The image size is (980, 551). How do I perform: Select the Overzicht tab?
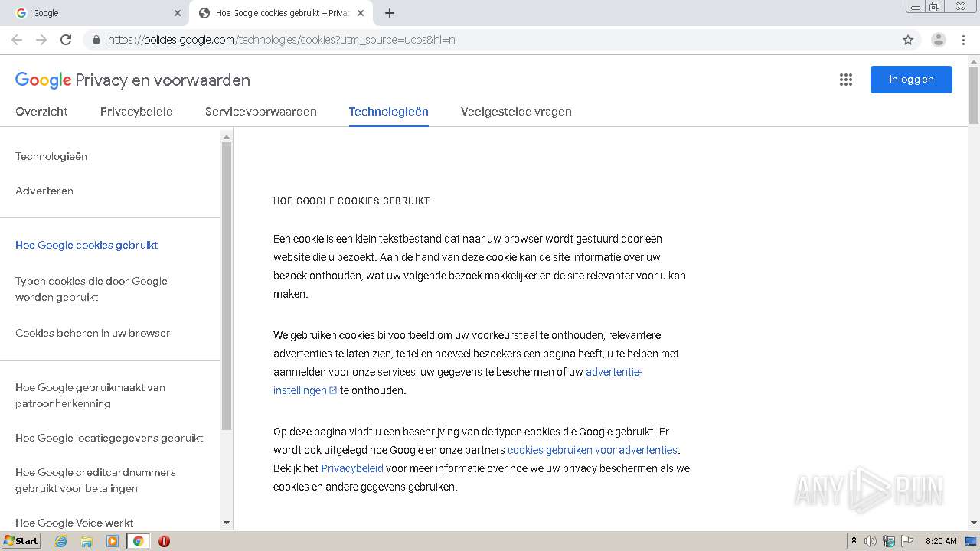coord(41,112)
